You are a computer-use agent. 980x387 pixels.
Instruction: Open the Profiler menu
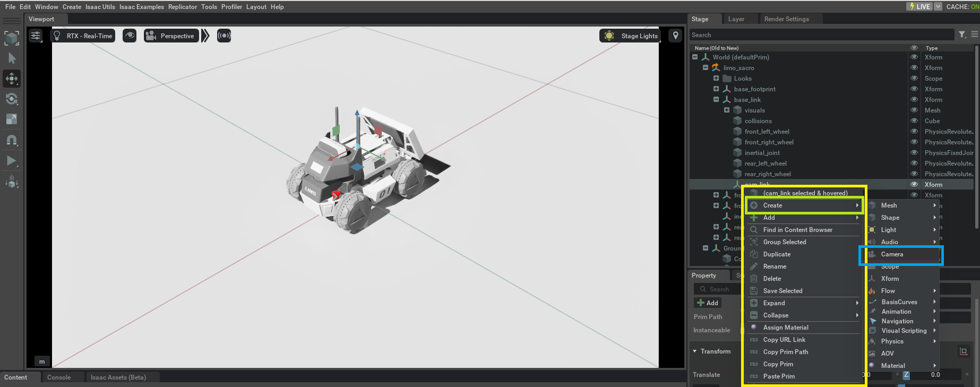pos(231,7)
